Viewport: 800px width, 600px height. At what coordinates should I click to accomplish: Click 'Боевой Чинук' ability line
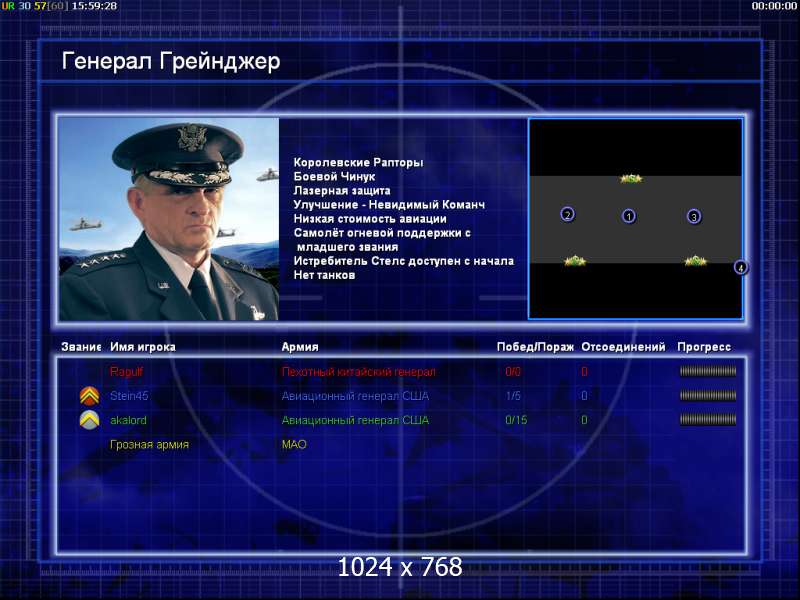[334, 177]
